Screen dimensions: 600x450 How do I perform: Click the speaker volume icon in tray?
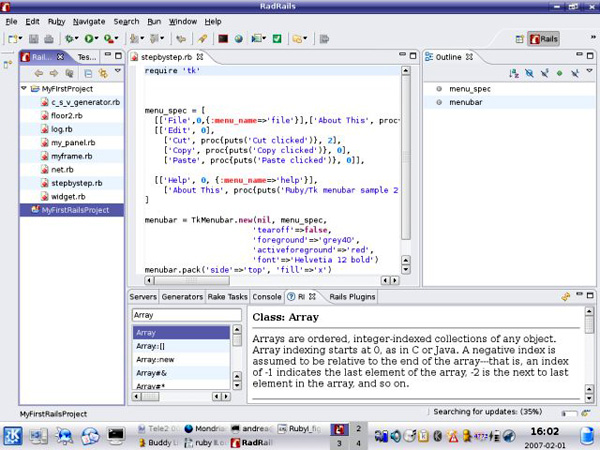(x=396, y=436)
